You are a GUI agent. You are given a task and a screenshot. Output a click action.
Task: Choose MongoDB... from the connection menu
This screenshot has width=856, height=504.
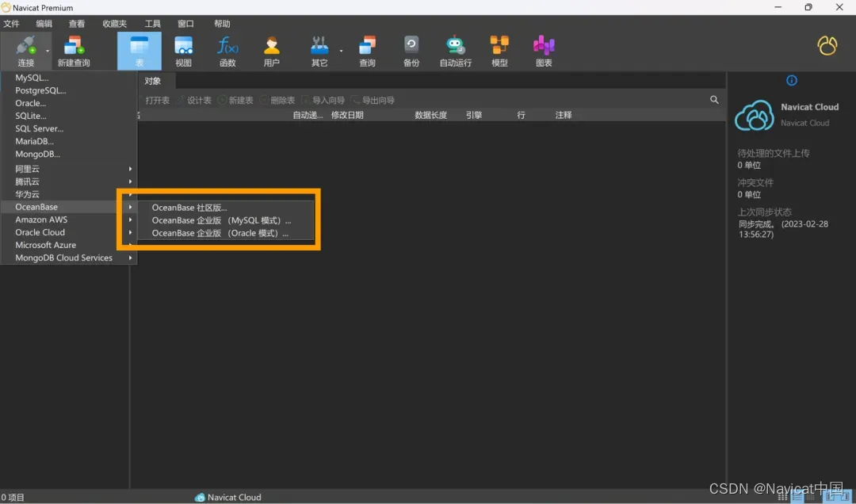pos(69,154)
